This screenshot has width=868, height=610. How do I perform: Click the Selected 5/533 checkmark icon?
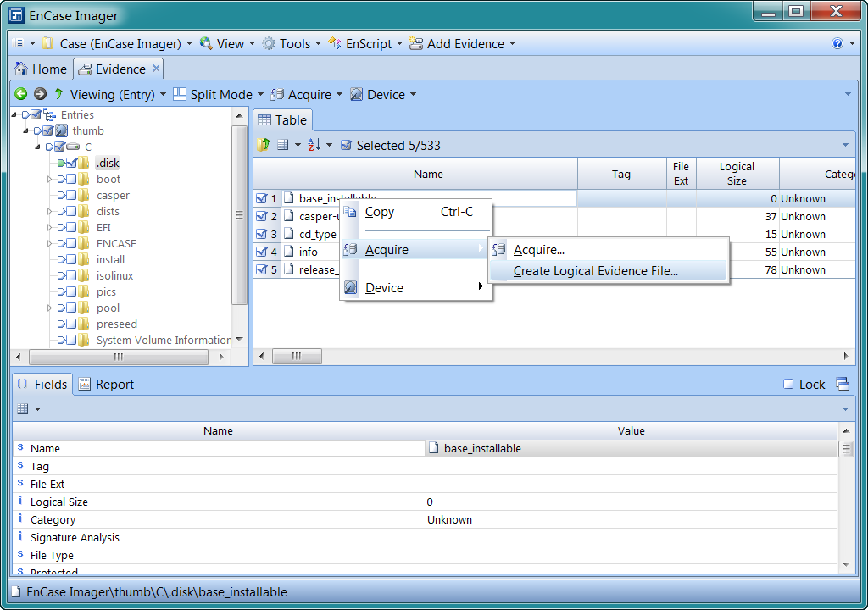tap(346, 145)
